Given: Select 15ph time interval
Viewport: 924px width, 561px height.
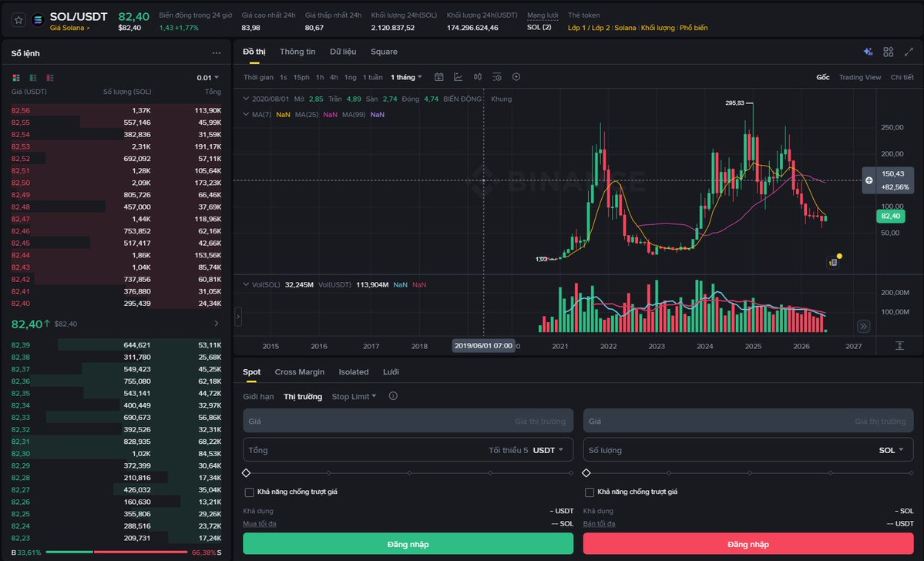Looking at the screenshot, I should coord(301,77).
